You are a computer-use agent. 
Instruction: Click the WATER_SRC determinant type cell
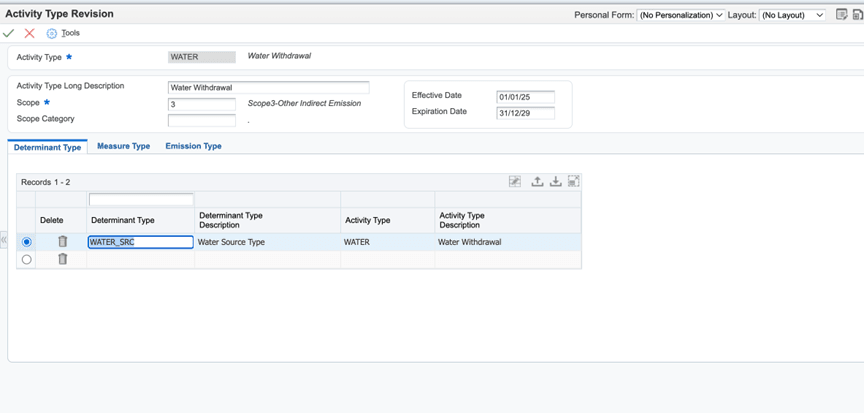[141, 242]
